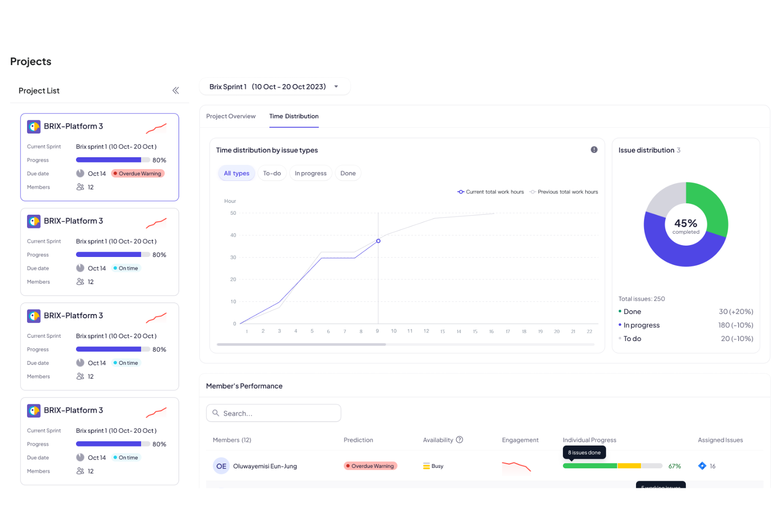779x532 pixels.
Task: Select the Done filter chip
Action: click(348, 173)
